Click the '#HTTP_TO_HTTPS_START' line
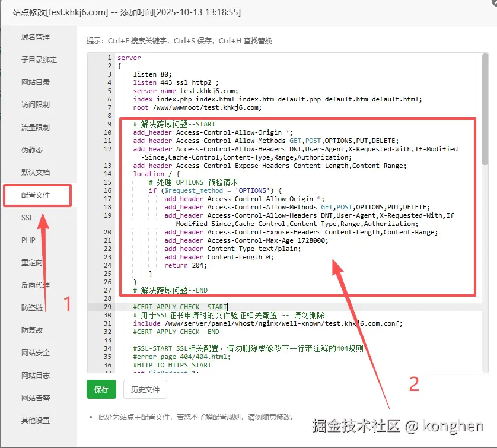Image resolution: width=497 pixels, height=448 pixels. (x=172, y=365)
